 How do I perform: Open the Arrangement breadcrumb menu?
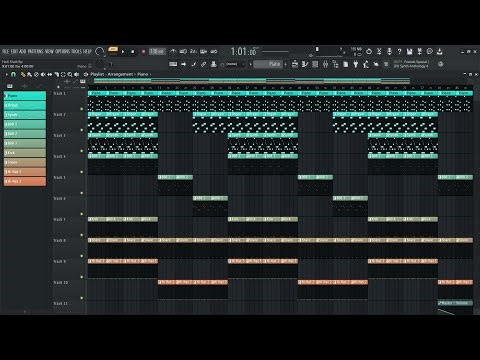click(x=120, y=74)
